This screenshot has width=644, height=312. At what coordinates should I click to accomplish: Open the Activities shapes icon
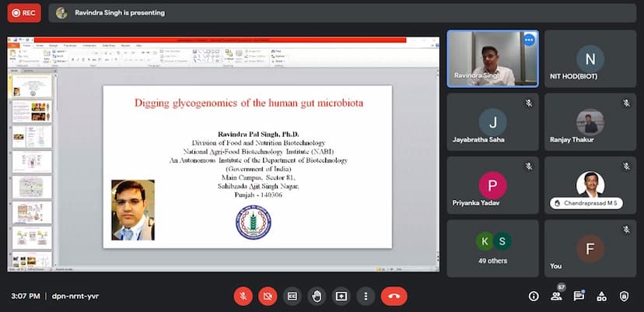(x=601, y=296)
